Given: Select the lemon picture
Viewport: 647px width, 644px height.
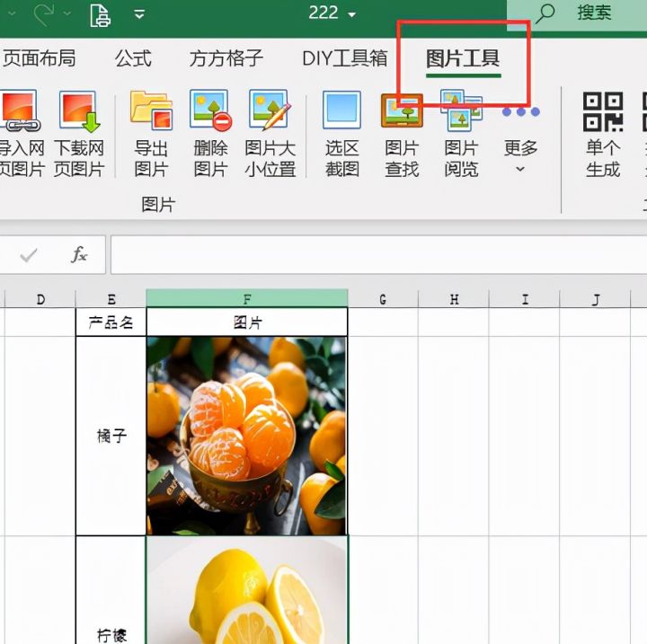Looking at the screenshot, I should (247, 591).
